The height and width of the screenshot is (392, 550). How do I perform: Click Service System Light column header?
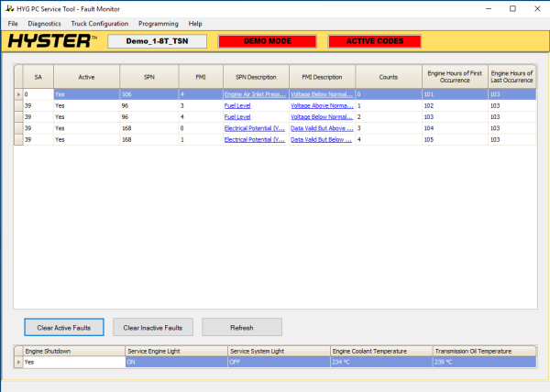point(279,351)
